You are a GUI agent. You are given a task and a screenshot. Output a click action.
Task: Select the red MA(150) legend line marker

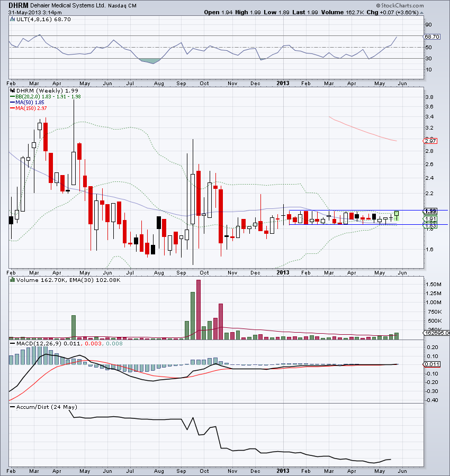pyautogui.click(x=13, y=108)
